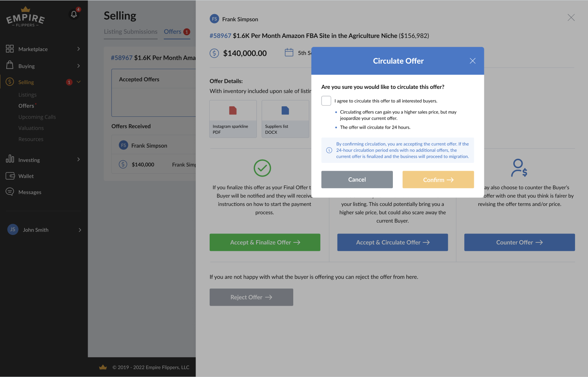The height and width of the screenshot is (377, 588).
Task: Open listing #58967 link
Action: point(220,36)
